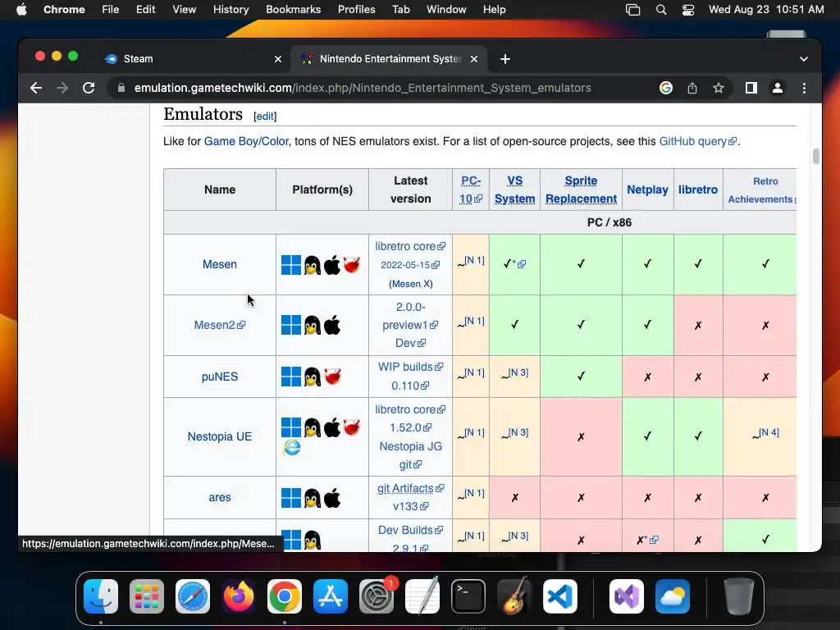Click the Google icon in address bar

[x=666, y=88]
